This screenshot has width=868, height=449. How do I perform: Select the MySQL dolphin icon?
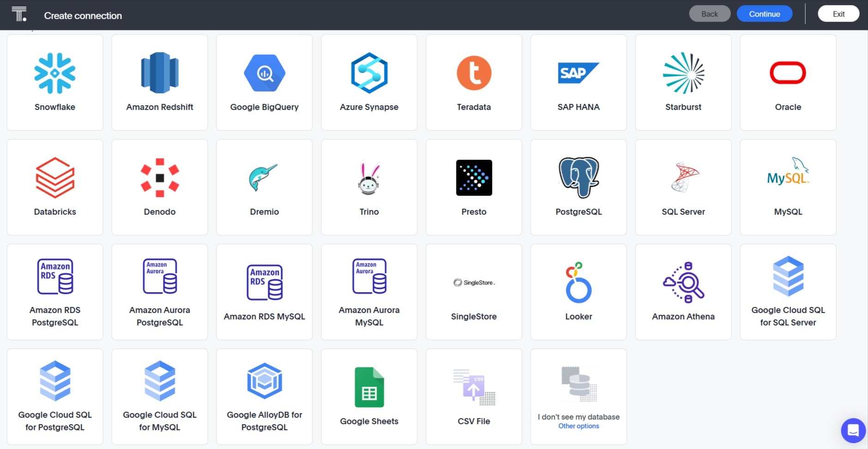click(x=788, y=171)
